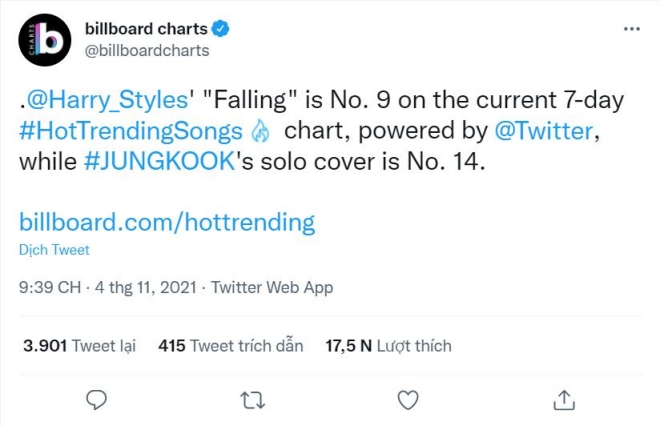The width and height of the screenshot is (660, 426).
Task: Open the 9:39 CH timestamp link
Action: click(50, 287)
